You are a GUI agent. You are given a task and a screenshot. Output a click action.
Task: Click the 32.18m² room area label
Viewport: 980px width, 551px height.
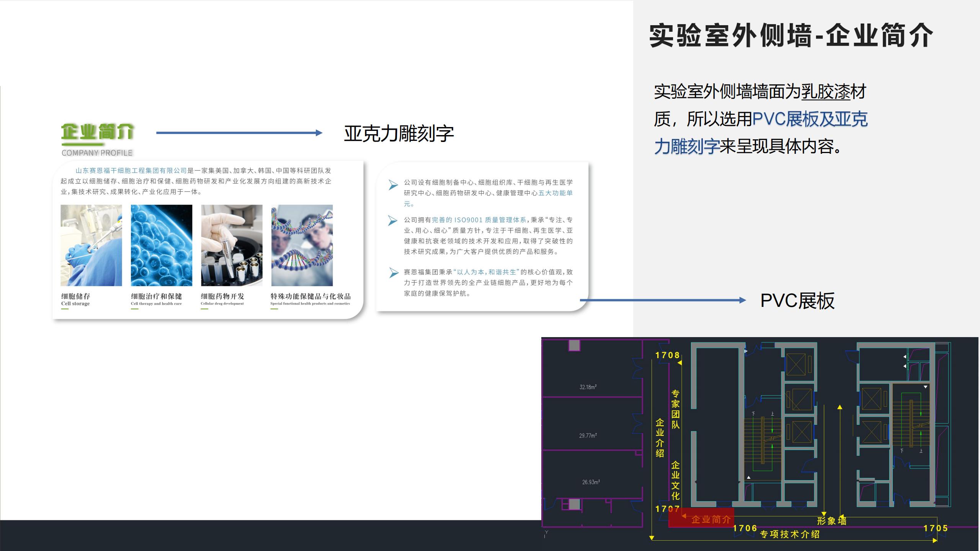coord(588,387)
